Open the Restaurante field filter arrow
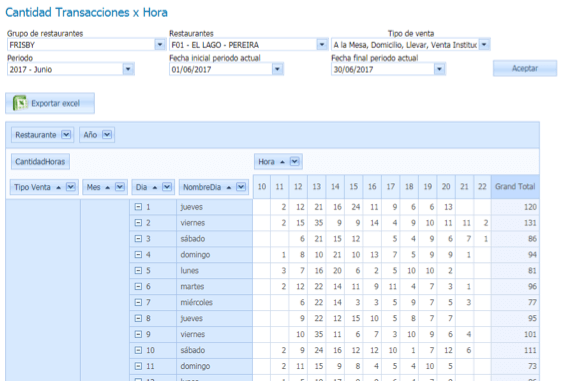 [66, 135]
